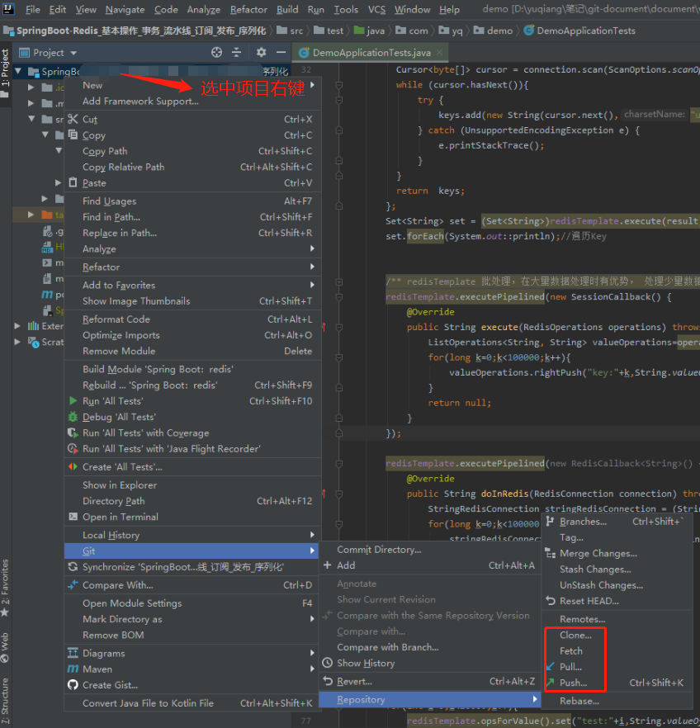700x728 pixels.
Task: Expand the orange target folder node
Action: click(x=31, y=215)
